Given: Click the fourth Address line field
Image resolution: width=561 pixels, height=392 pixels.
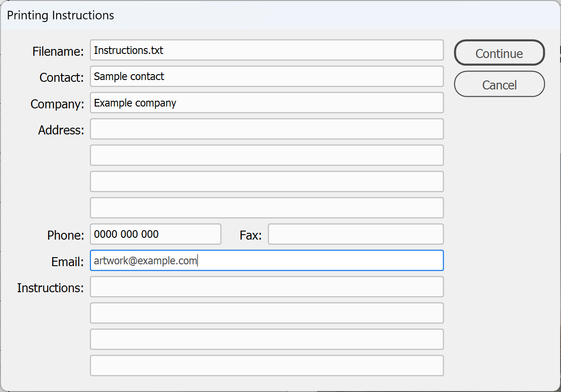Looking at the screenshot, I should [267, 208].
